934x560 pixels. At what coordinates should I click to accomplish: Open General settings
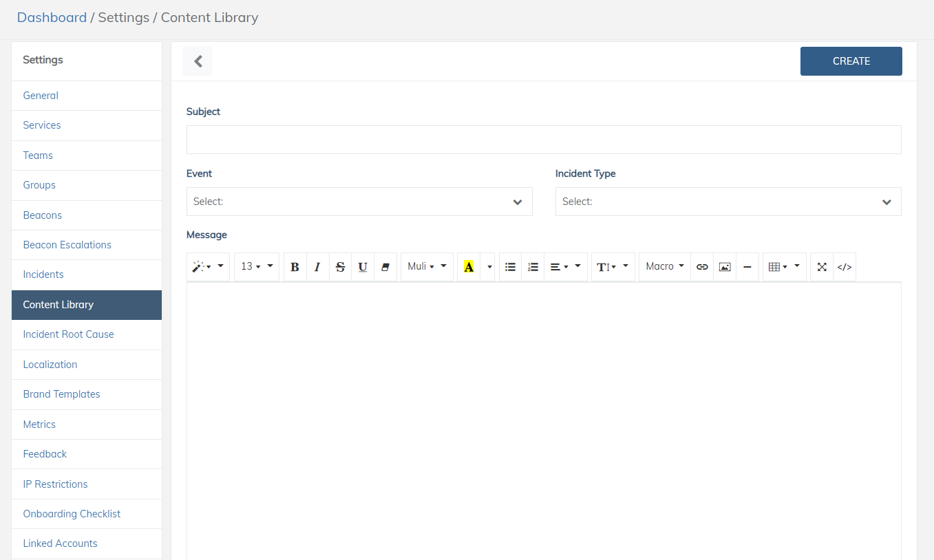pyautogui.click(x=87, y=96)
